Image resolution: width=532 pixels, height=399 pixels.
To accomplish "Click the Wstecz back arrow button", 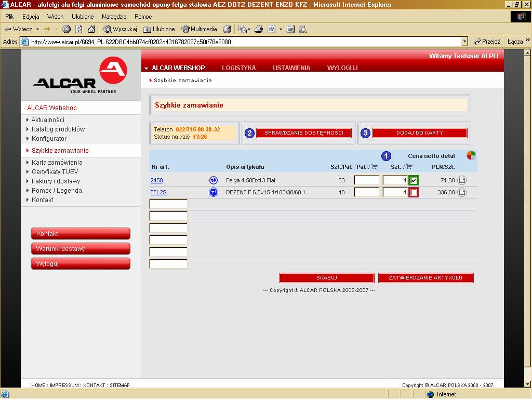I will click(18, 29).
